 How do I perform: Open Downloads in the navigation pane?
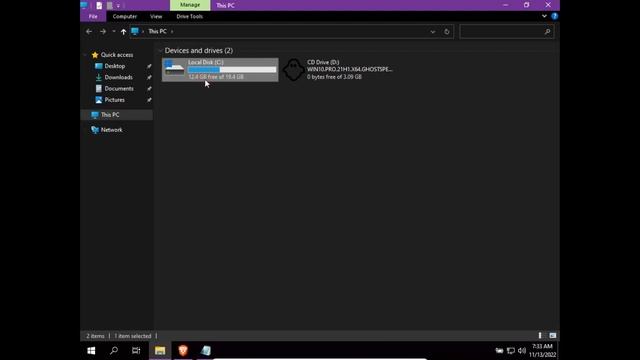pyautogui.click(x=118, y=77)
